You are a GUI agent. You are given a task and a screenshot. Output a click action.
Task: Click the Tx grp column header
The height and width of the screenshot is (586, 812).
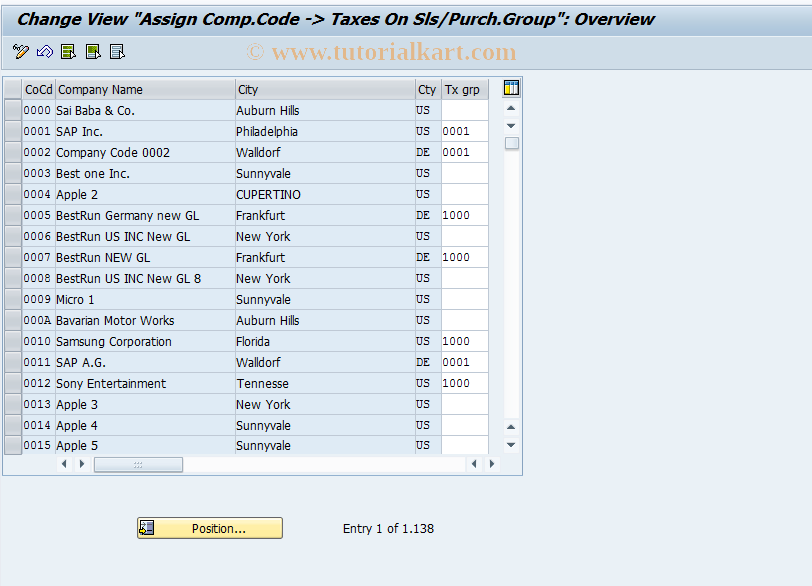465,90
